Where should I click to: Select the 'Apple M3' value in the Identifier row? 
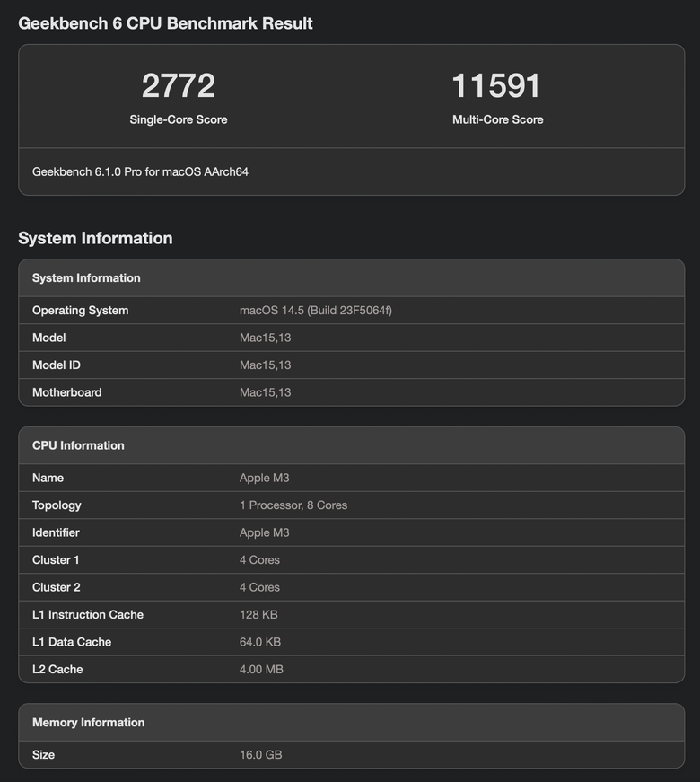pyautogui.click(x=264, y=532)
